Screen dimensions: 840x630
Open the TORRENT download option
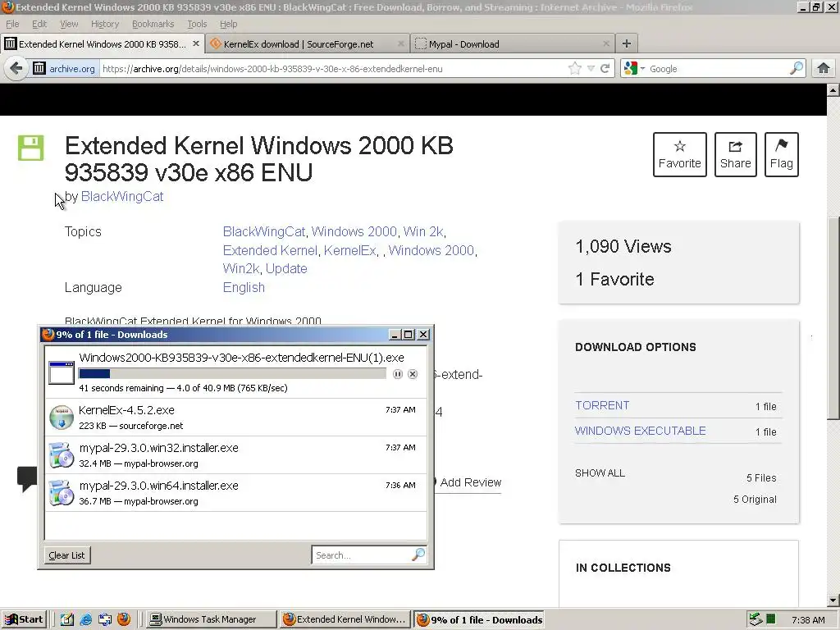tap(602, 405)
